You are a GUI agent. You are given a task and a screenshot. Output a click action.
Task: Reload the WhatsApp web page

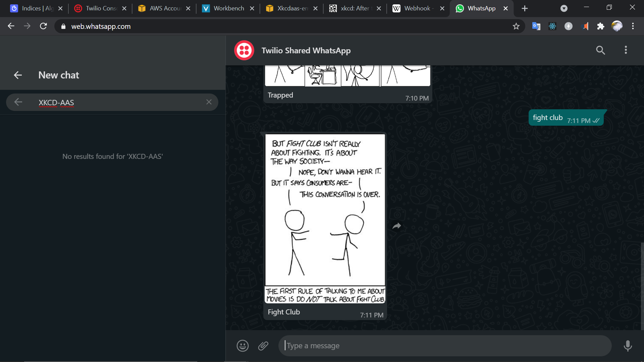click(x=43, y=26)
